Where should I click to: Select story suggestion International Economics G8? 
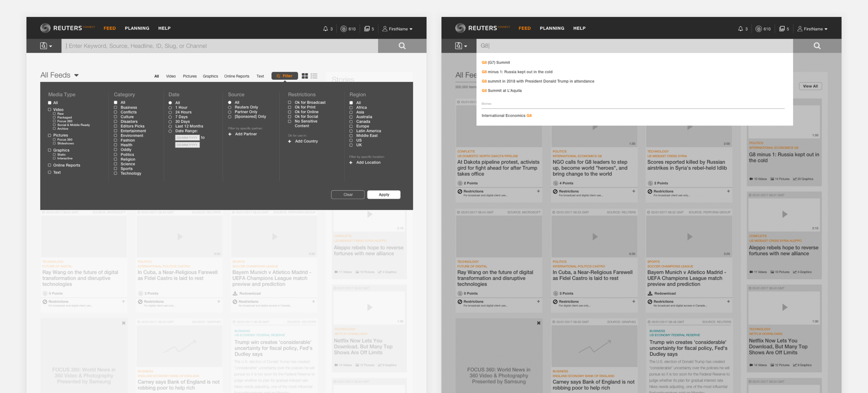pos(507,116)
